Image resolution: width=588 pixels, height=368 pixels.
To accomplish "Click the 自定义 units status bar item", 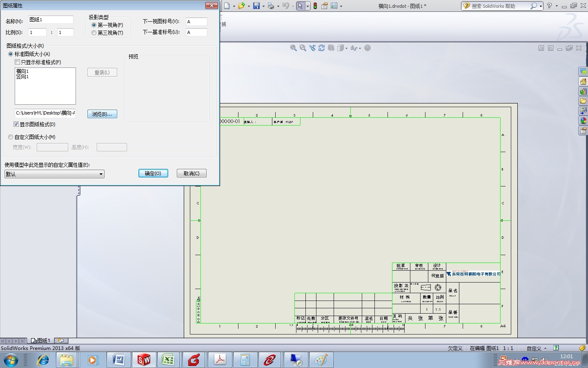I will click(x=537, y=348).
